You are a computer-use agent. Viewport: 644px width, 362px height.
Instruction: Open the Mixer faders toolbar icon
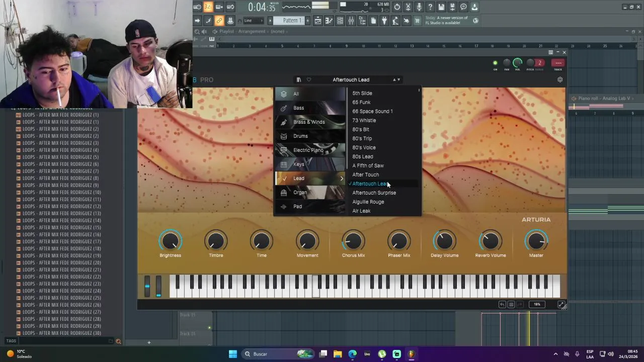coord(351,21)
